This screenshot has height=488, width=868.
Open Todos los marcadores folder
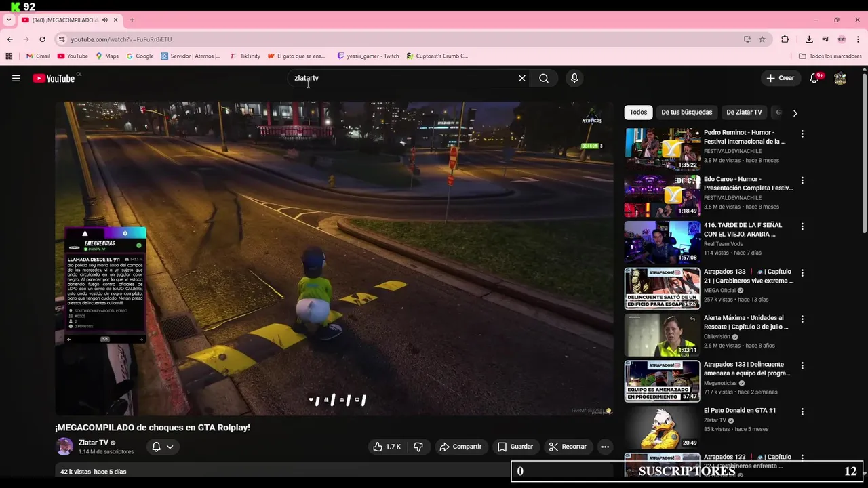(x=830, y=56)
